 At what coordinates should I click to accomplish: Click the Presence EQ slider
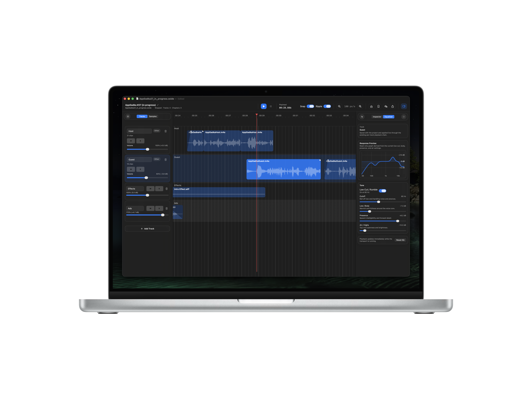[x=383, y=221]
